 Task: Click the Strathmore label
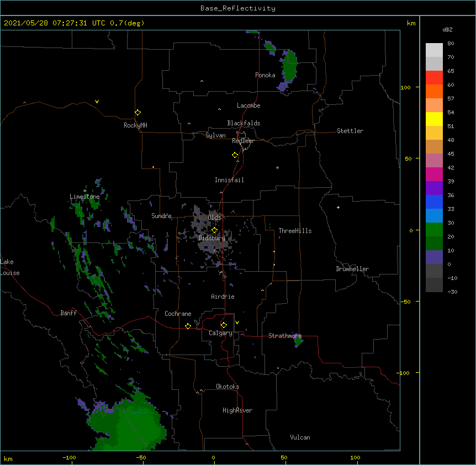tap(285, 336)
